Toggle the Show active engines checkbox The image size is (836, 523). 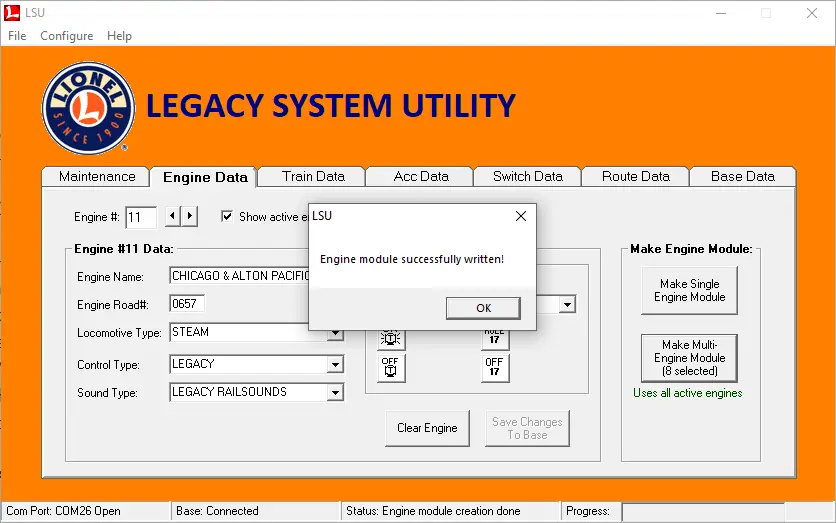click(x=227, y=216)
